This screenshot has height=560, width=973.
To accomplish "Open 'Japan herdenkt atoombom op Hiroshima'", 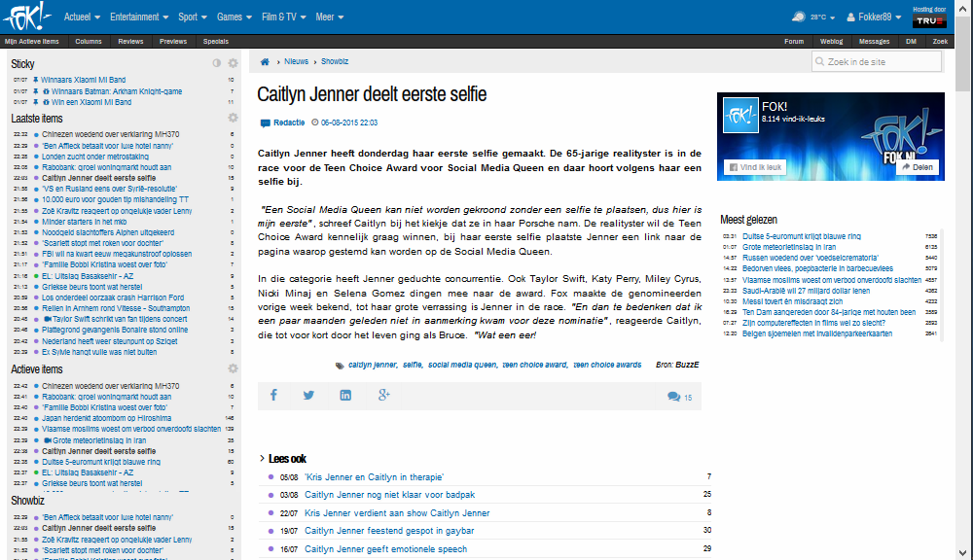I will 106,418.
